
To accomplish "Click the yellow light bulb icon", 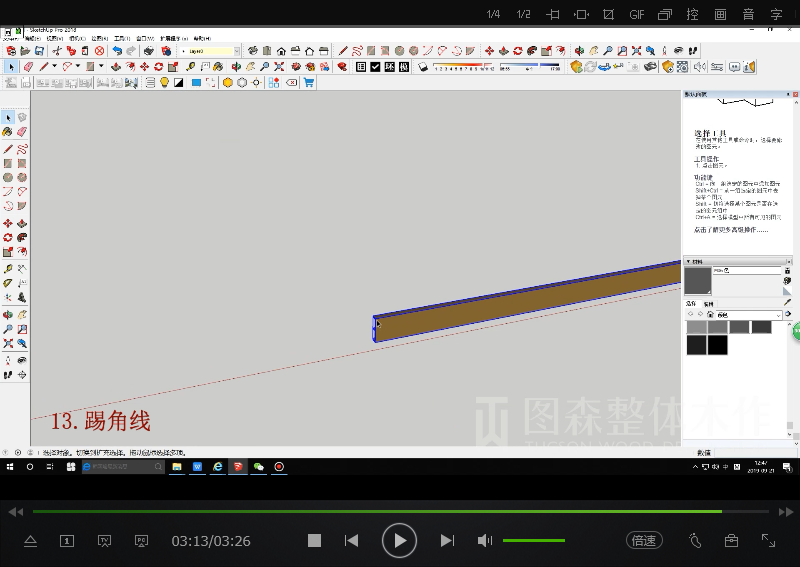I will (x=164, y=83).
